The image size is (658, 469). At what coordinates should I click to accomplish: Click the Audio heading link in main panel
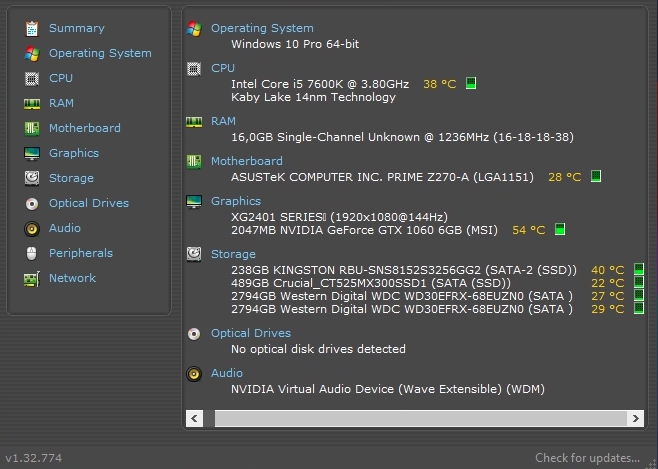(227, 373)
